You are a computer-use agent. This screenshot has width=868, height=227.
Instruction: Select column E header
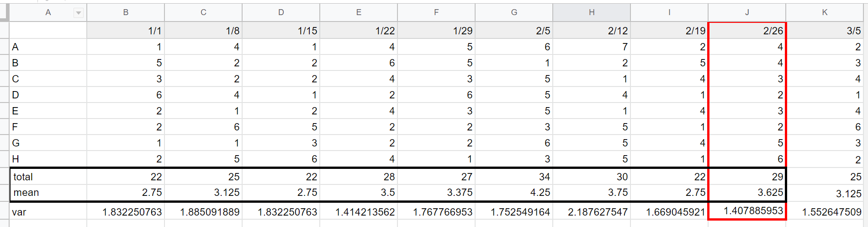pos(359,12)
